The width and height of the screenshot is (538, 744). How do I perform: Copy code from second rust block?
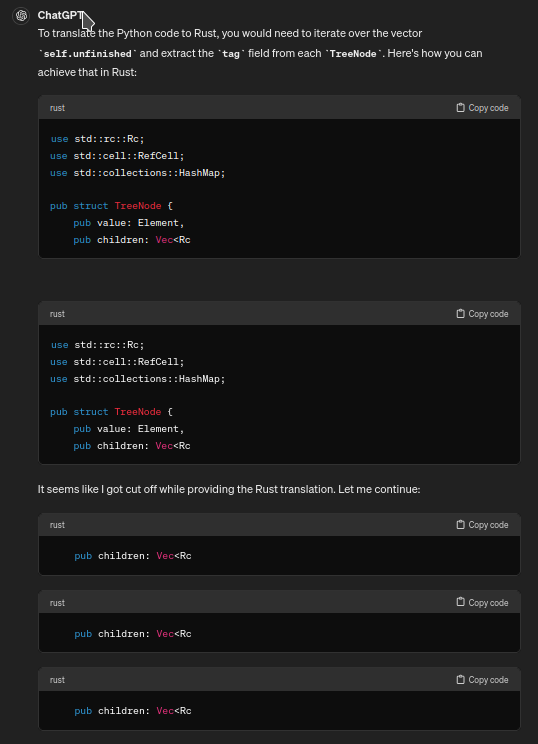[482, 314]
